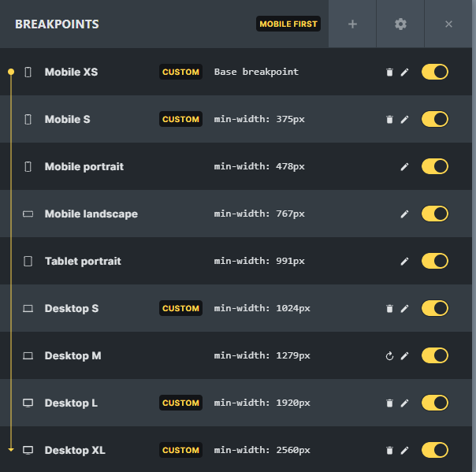The image size is (476, 472).
Task: Open breakpoint settings gear icon
Action: point(400,24)
